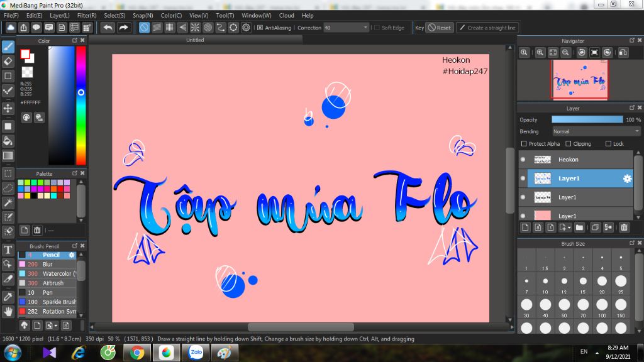
Task: Open the snap settings gear
Action: pyautogui.click(x=246, y=28)
